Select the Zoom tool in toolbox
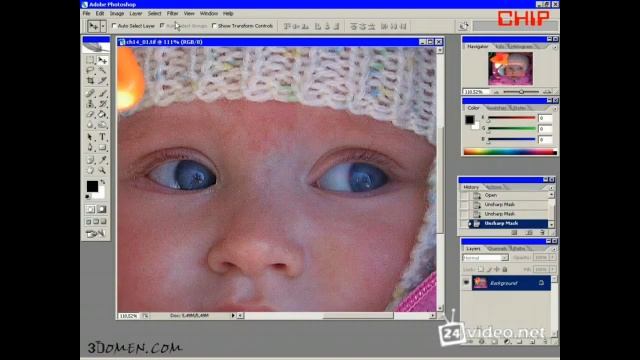The height and width of the screenshot is (360, 640). [102, 170]
